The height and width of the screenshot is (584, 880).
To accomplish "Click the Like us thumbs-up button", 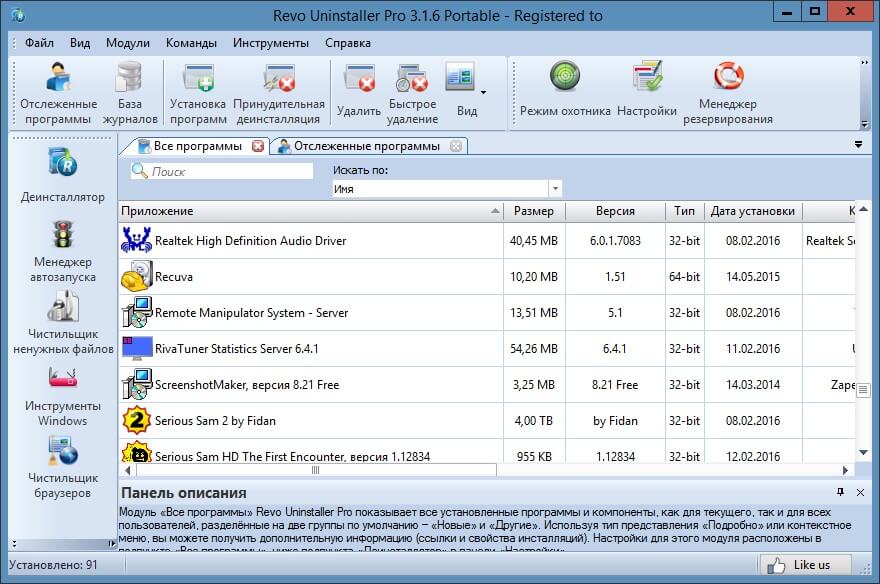I will coord(804,565).
